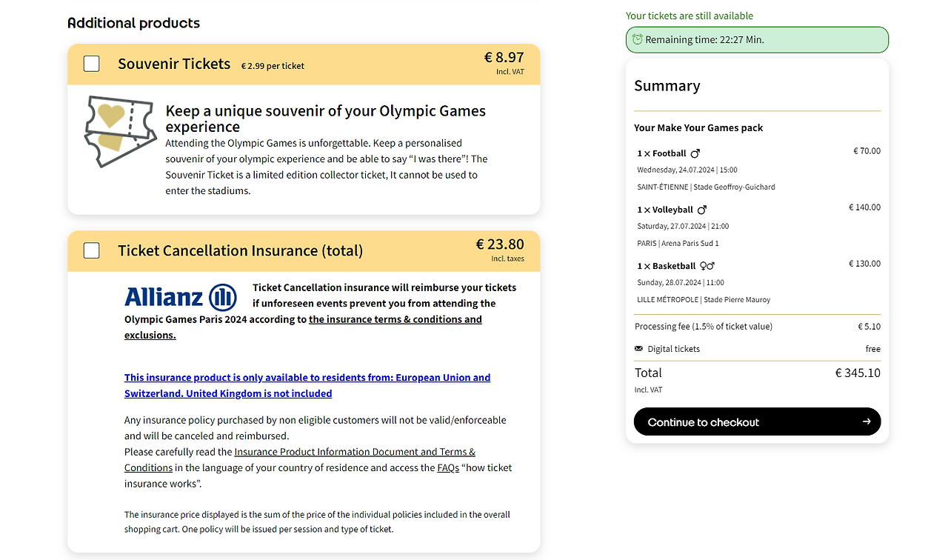
Task: Tick the Ticket Cancellation Insurance checkbox
Action: 92,251
